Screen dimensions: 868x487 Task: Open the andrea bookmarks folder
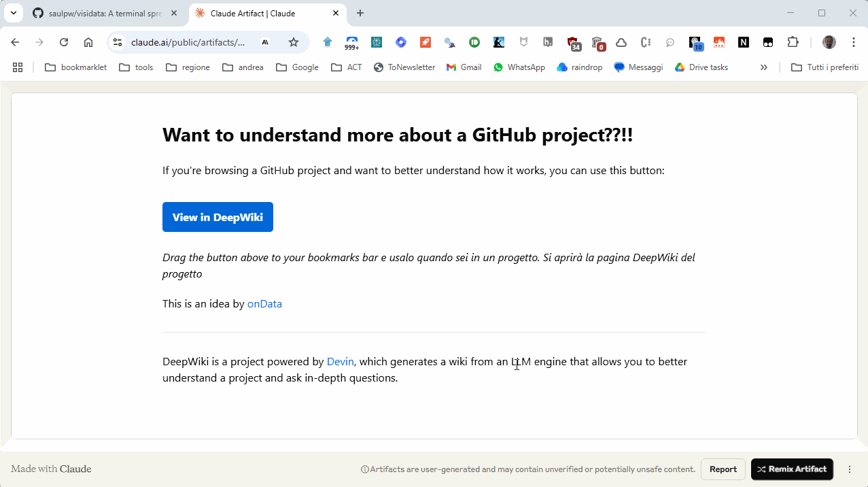pos(243,67)
